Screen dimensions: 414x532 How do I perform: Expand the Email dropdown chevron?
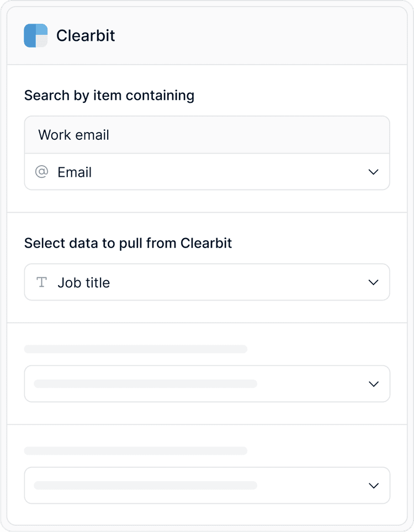coord(373,172)
